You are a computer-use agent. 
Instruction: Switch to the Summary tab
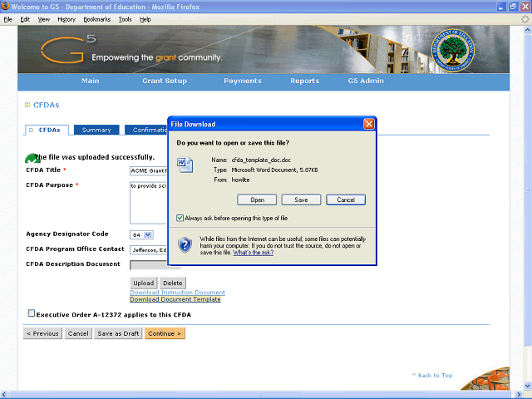coord(96,130)
